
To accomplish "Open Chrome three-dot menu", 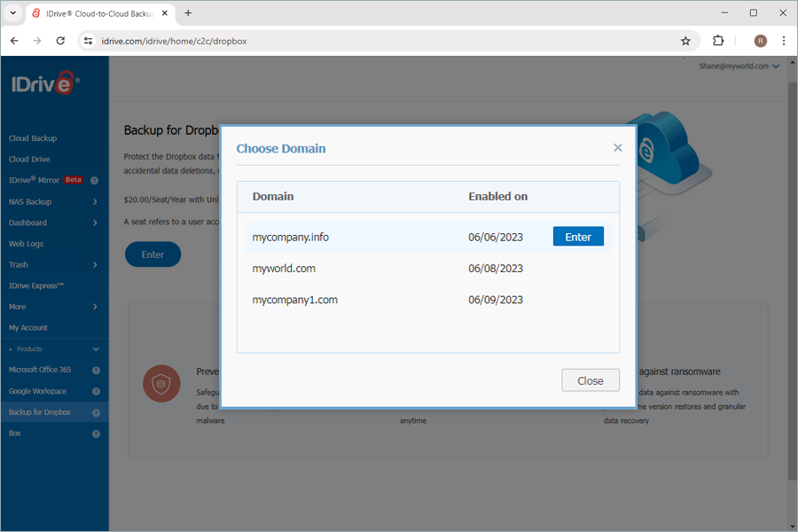I will [784, 41].
